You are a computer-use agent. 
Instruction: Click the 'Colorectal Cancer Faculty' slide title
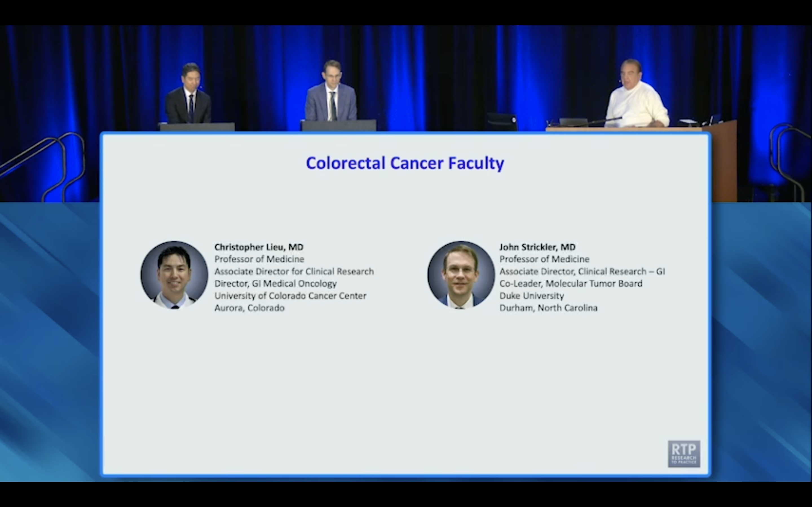point(405,163)
